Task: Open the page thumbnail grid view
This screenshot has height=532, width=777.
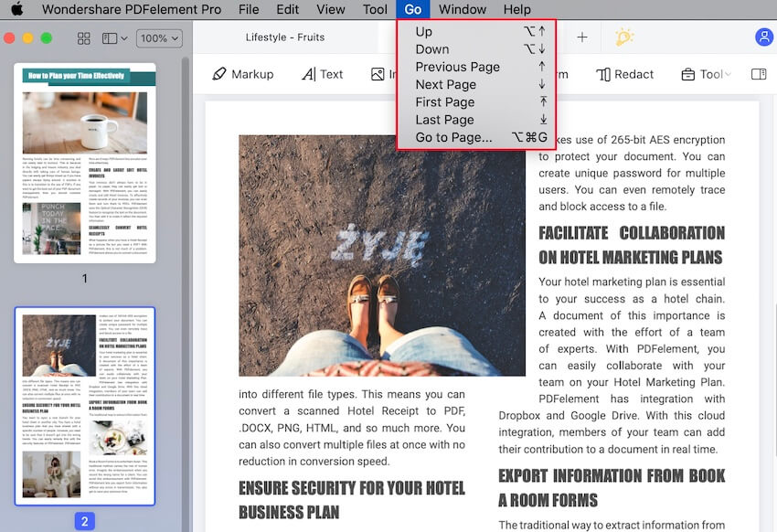Action: click(x=83, y=38)
